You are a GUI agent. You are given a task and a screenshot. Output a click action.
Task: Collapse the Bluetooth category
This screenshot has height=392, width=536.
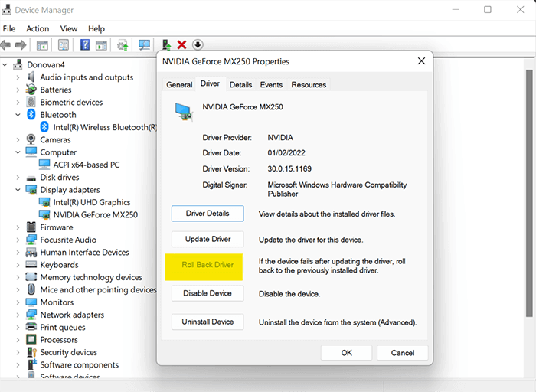[x=18, y=115]
